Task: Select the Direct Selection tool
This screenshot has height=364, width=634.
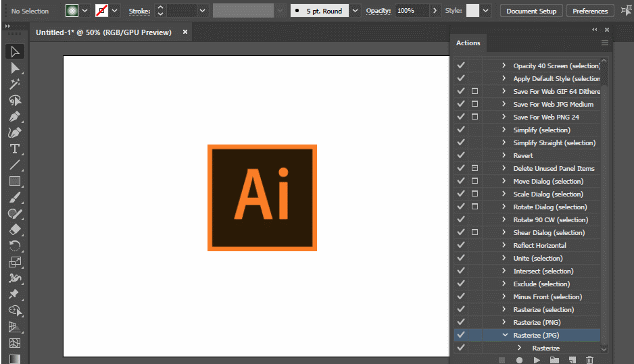Action: [15, 68]
